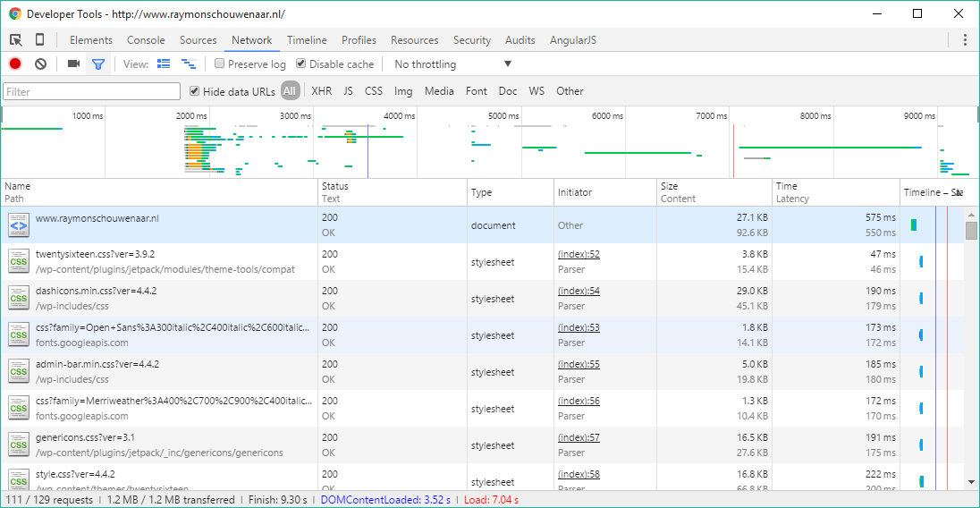Image resolution: width=980 pixels, height=508 pixels.
Task: Sort by the Size column header
Action: click(x=714, y=192)
